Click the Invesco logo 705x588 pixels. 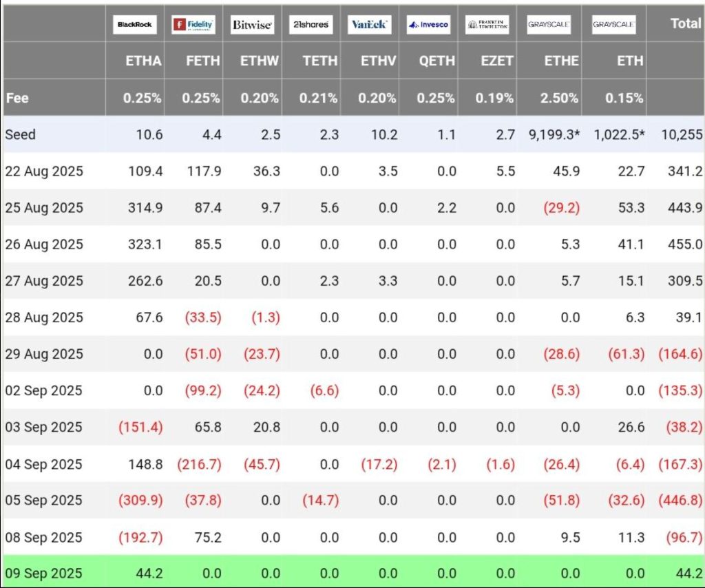point(428,24)
